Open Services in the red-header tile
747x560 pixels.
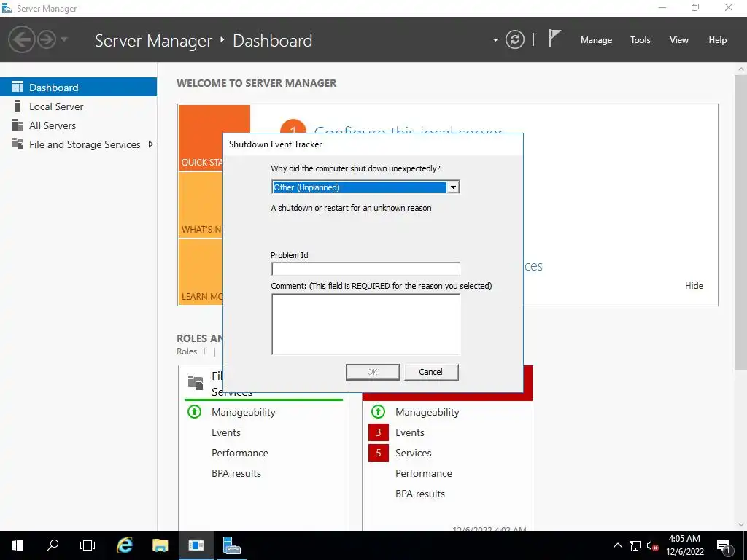click(x=413, y=453)
